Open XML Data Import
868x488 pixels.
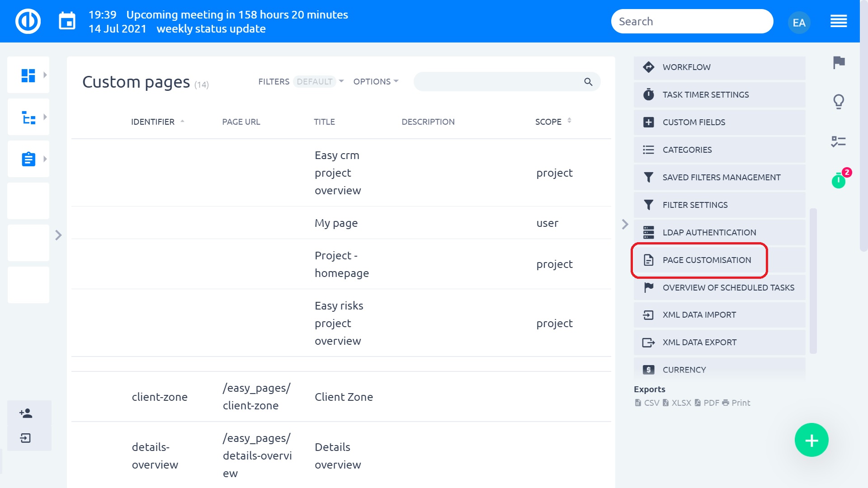coord(719,315)
